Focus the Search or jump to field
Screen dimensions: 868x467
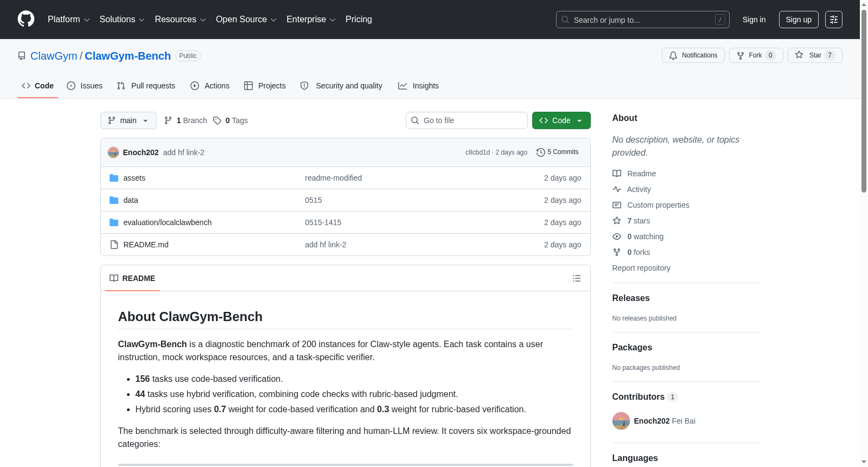643,20
